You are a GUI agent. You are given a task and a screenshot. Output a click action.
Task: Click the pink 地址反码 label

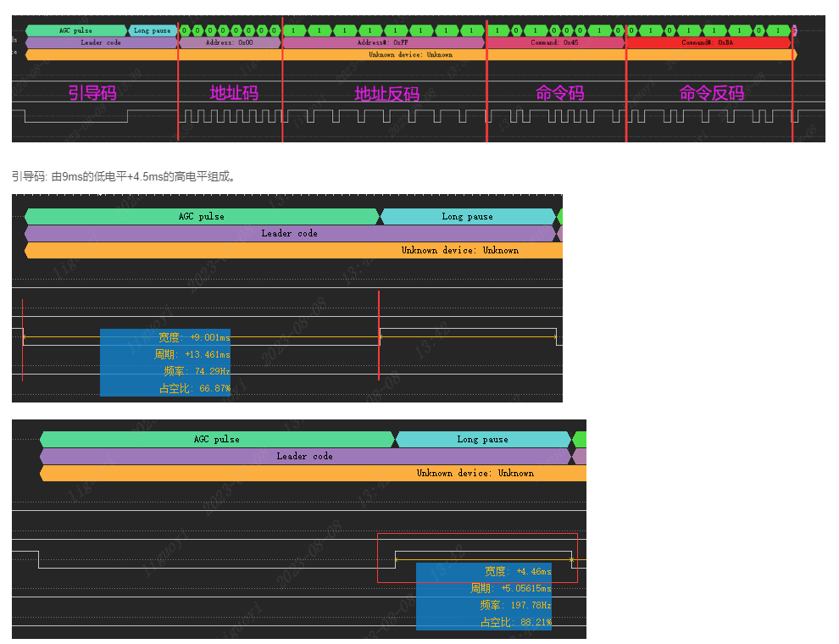click(x=386, y=94)
